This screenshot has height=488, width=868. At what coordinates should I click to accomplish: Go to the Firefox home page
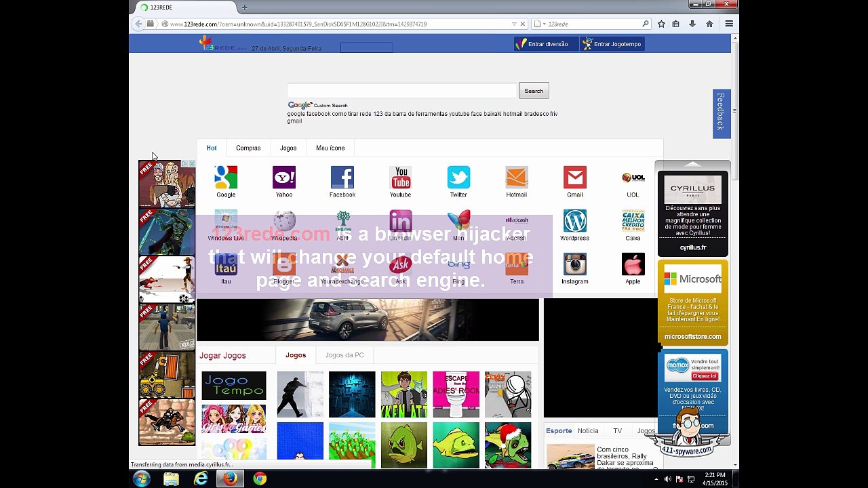coord(709,24)
